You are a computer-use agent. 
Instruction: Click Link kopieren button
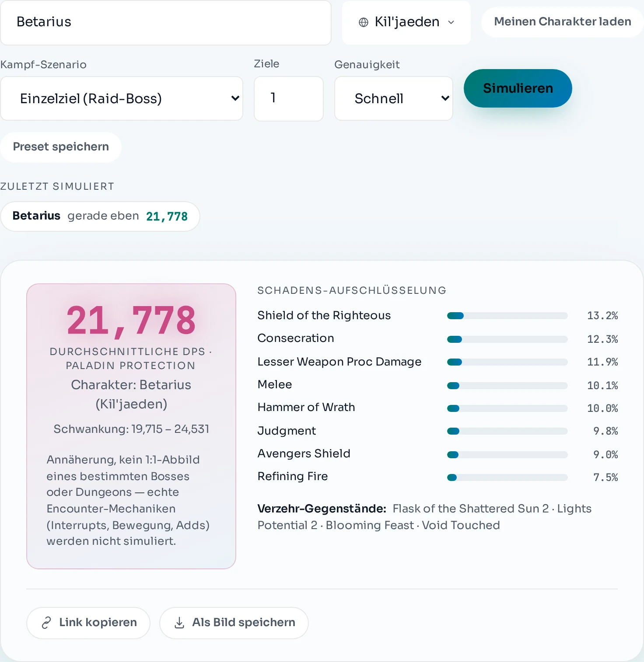pyautogui.click(x=88, y=623)
